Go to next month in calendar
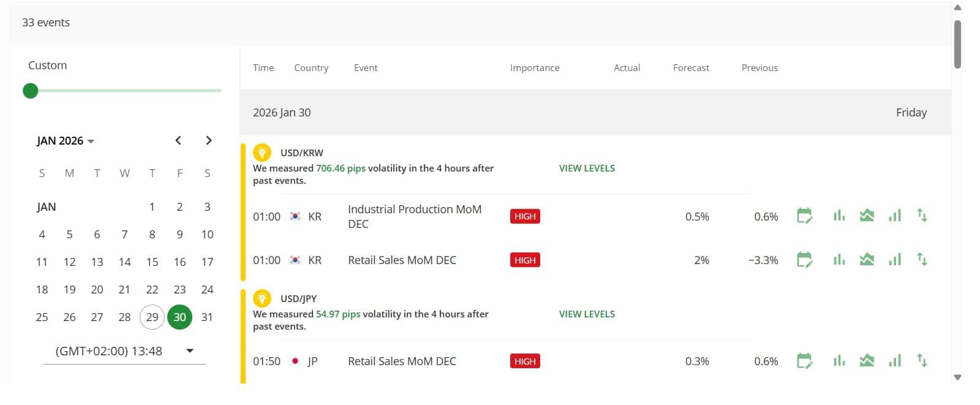Screen dimensions: 980x405 tap(209, 140)
